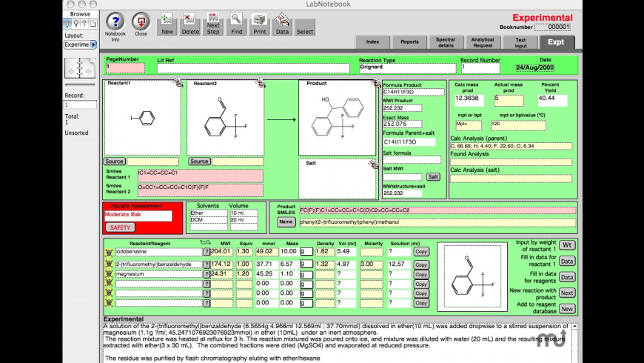Click skull hazard icon beside iodobenzene row
The width and height of the screenshot is (644, 363).
[x=109, y=252]
